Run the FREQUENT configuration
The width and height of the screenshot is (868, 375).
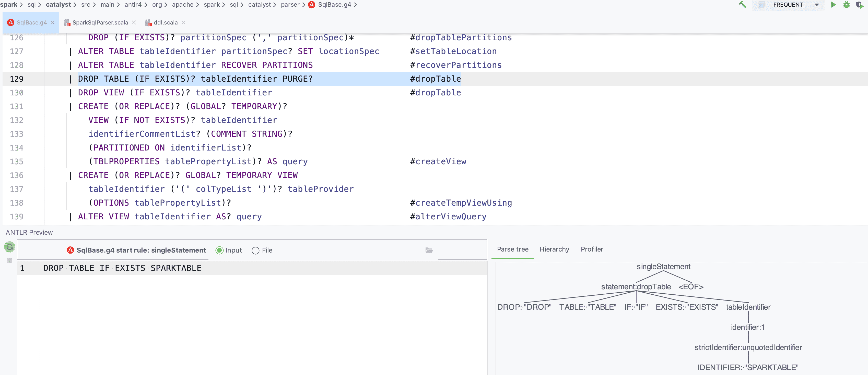(x=833, y=5)
